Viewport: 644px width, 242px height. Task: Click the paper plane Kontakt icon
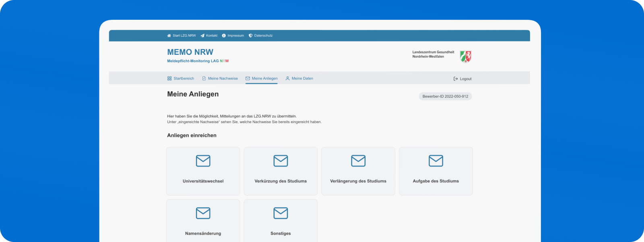(202, 35)
